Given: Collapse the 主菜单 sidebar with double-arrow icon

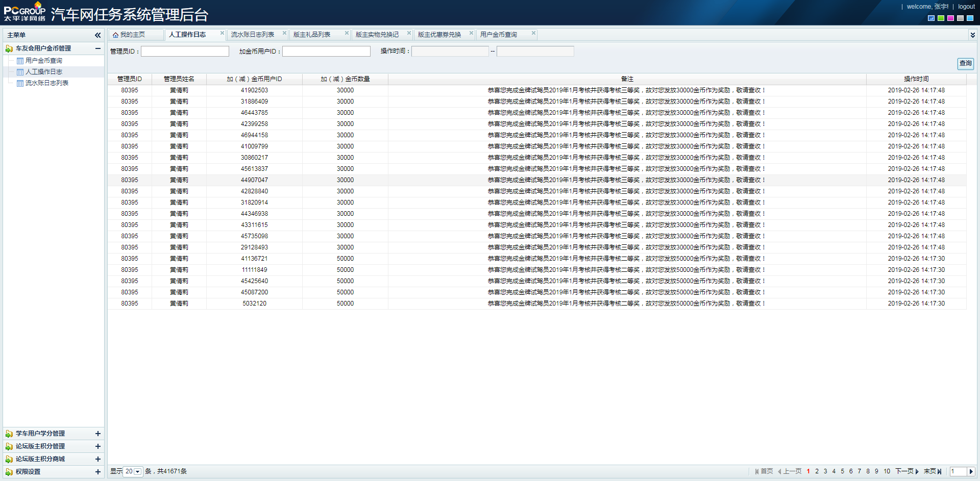Looking at the screenshot, I should pyautogui.click(x=97, y=35).
